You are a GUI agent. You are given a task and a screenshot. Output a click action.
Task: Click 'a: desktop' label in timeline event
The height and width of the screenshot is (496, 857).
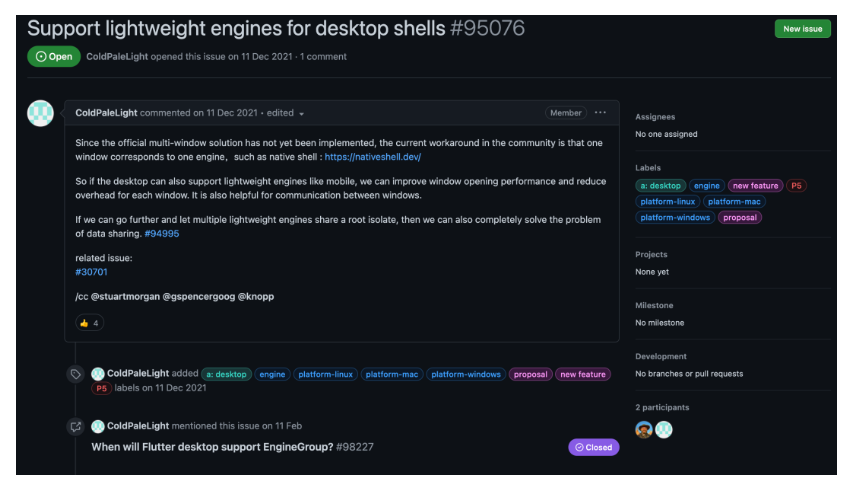tap(226, 374)
